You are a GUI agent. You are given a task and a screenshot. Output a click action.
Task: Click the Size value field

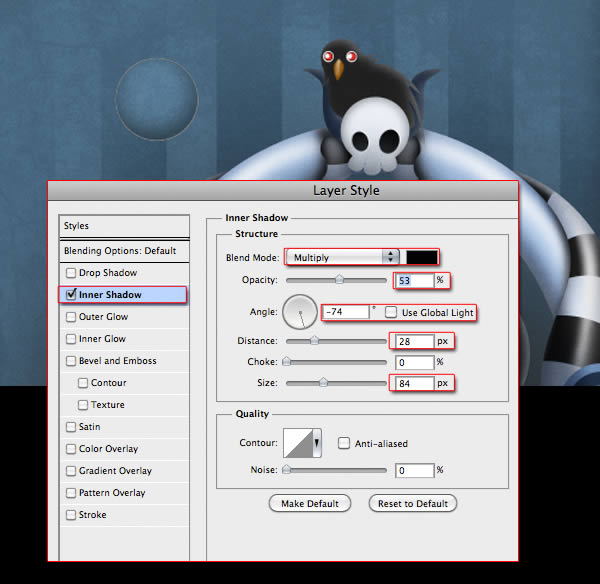tap(415, 383)
